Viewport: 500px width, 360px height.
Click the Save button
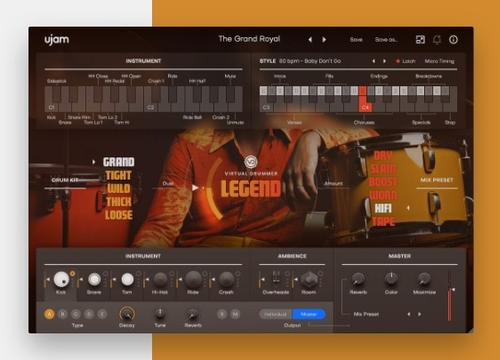click(x=356, y=40)
